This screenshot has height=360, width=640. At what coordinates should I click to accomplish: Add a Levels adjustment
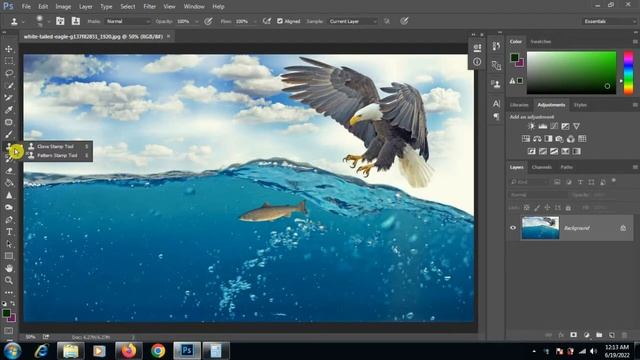(x=542, y=126)
